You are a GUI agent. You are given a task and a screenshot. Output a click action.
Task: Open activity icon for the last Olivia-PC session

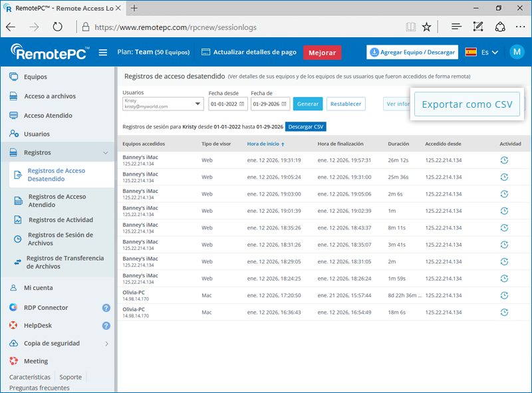point(504,312)
